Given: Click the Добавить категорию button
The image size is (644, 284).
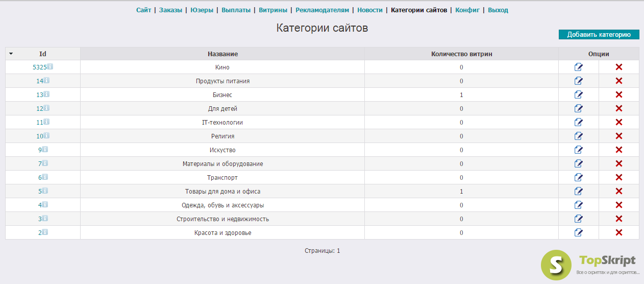Looking at the screenshot, I should (599, 34).
